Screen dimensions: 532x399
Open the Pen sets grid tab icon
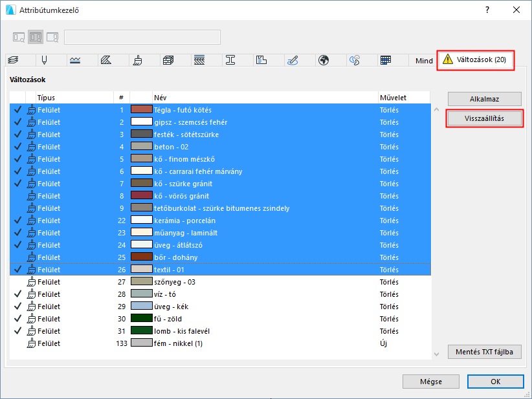386,60
